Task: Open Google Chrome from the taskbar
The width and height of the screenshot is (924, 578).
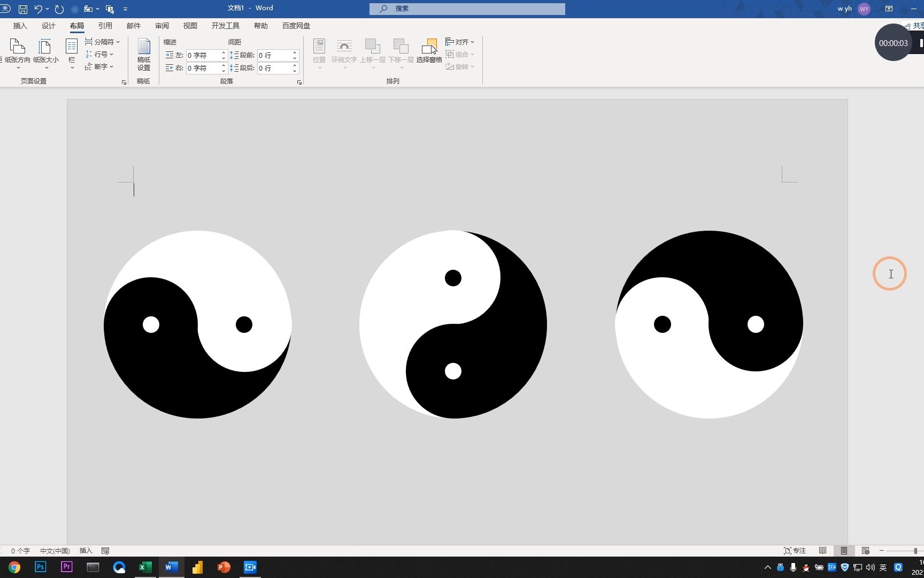Action: coord(14,567)
